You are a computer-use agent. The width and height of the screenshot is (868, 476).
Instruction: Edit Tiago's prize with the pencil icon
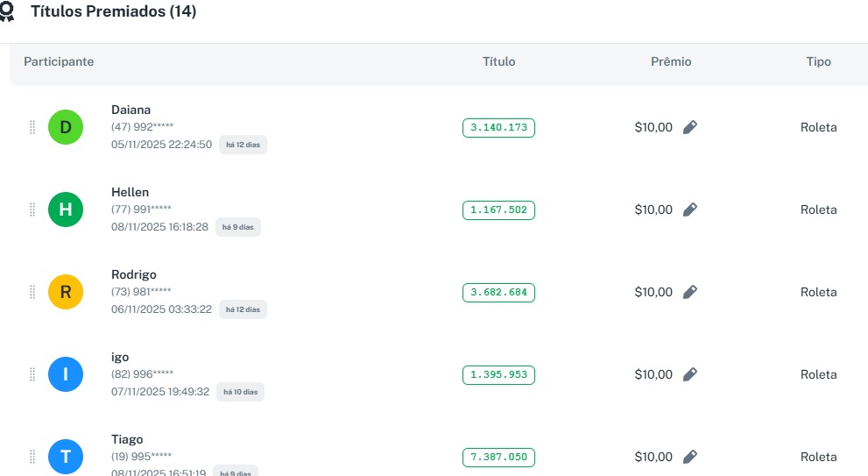point(690,457)
